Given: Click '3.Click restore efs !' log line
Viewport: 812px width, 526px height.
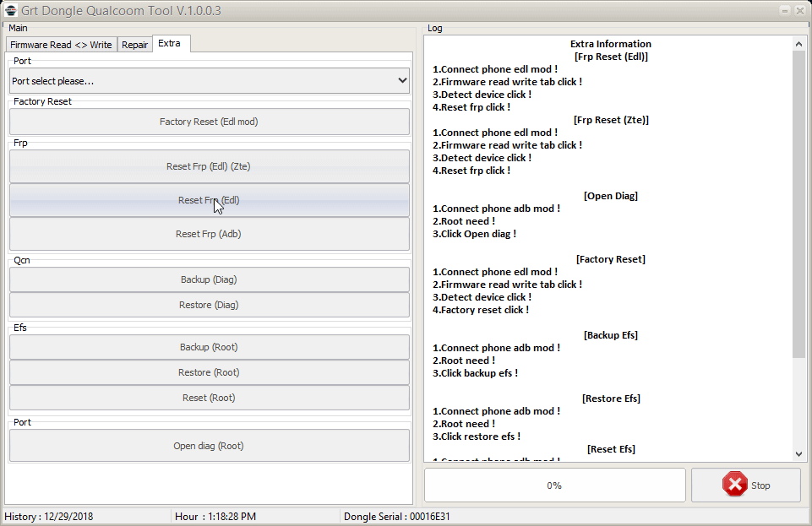Looking at the screenshot, I should (x=477, y=437).
